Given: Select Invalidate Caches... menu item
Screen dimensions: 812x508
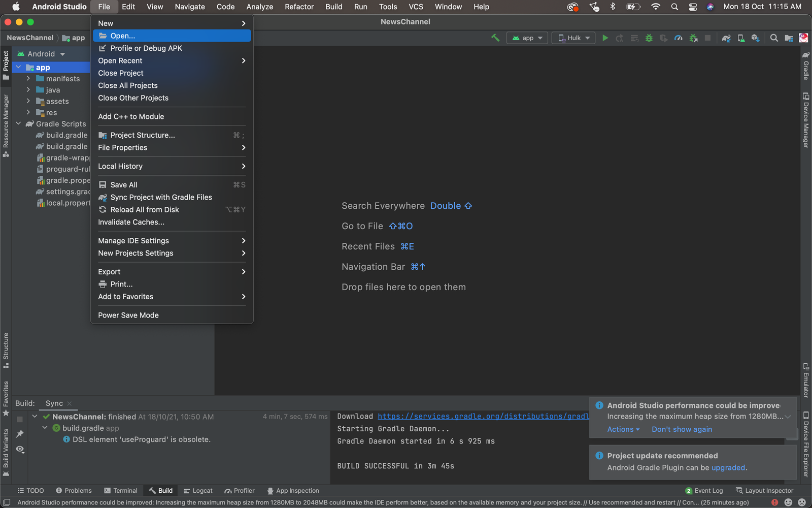Looking at the screenshot, I should pyautogui.click(x=172, y=222).
